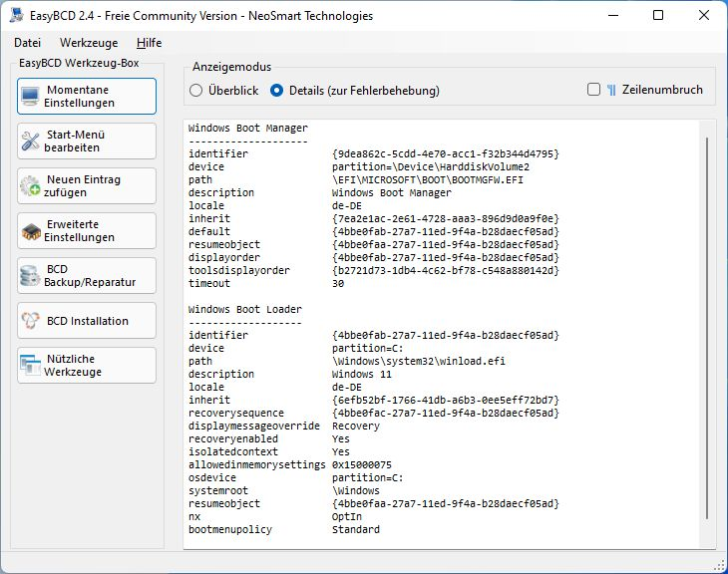This screenshot has height=574, width=728.
Task: Click the nx value OptIn
Action: coord(347,516)
